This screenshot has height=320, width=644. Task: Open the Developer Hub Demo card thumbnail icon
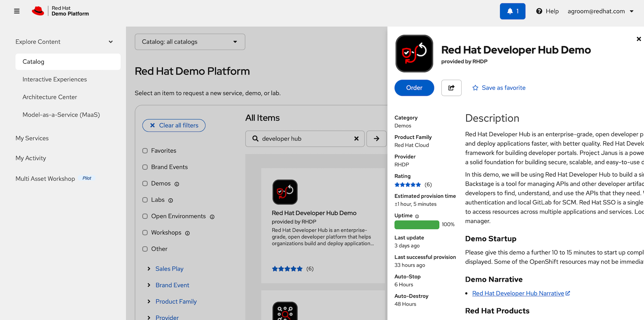point(285,192)
